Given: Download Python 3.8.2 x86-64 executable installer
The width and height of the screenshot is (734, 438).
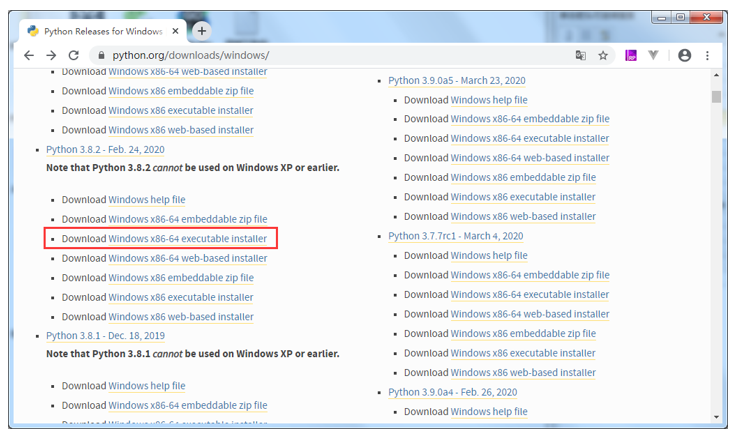Looking at the screenshot, I should [x=187, y=239].
